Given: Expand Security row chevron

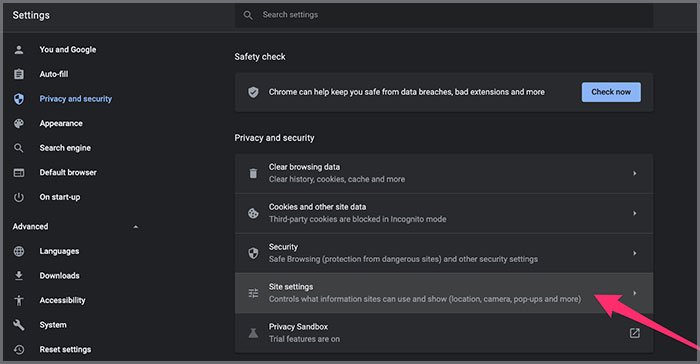Looking at the screenshot, I should (634, 253).
